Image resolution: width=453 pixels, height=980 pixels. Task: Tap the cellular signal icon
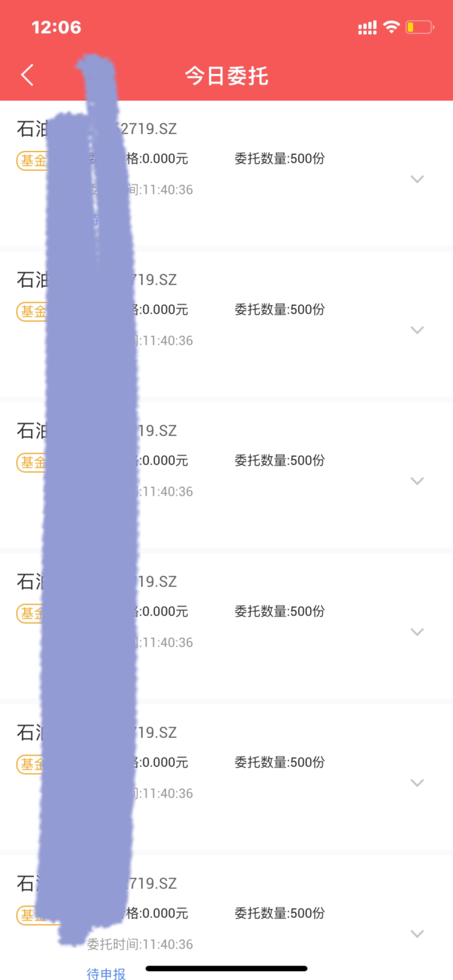tap(367, 28)
